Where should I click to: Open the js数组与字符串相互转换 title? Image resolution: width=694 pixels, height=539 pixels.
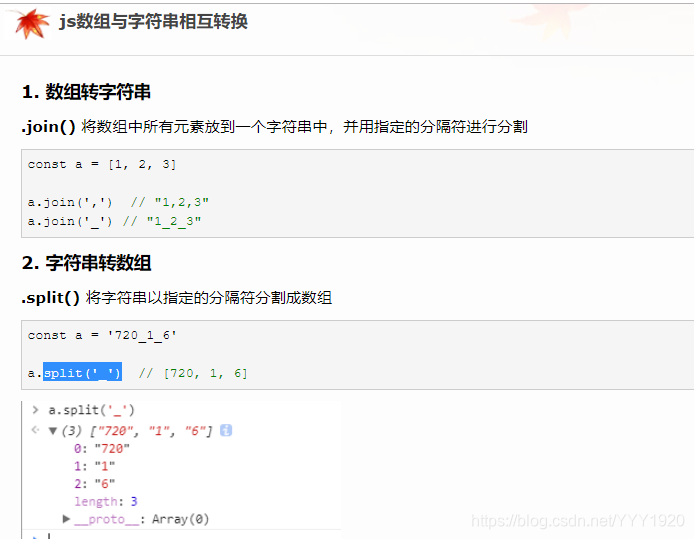click(153, 21)
